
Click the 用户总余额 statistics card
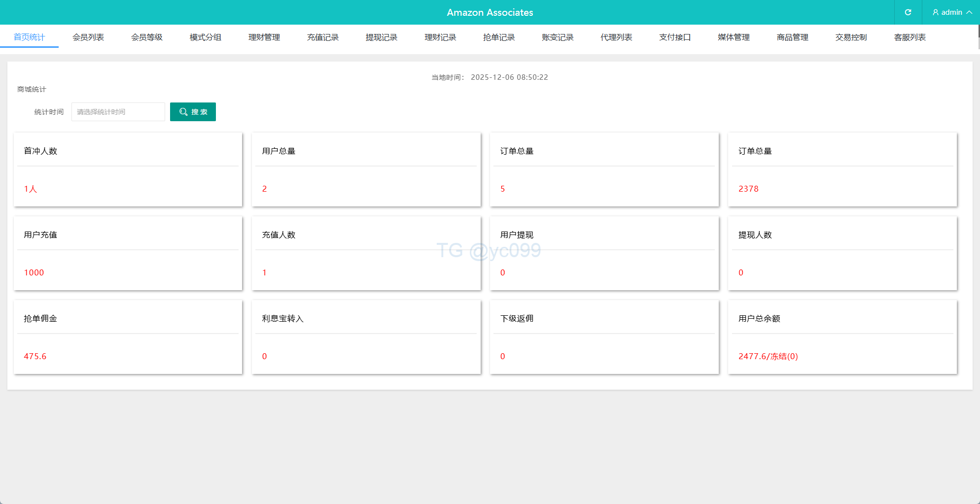click(x=842, y=337)
